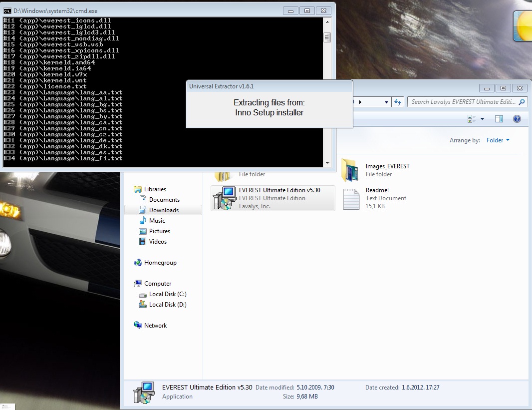Viewport: 532px width, 410px height.
Task: Select the EVEREST Ultimate Edition installer icon
Action: tap(224, 198)
